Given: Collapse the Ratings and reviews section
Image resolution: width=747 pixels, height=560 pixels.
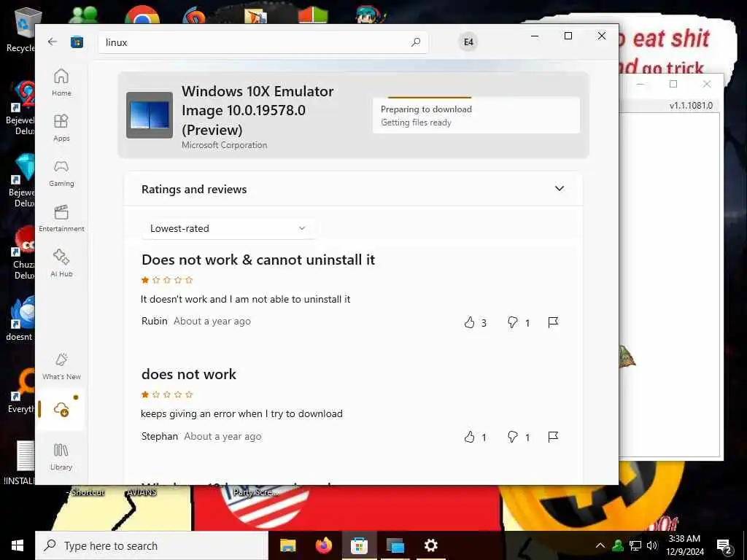Looking at the screenshot, I should click(x=560, y=189).
